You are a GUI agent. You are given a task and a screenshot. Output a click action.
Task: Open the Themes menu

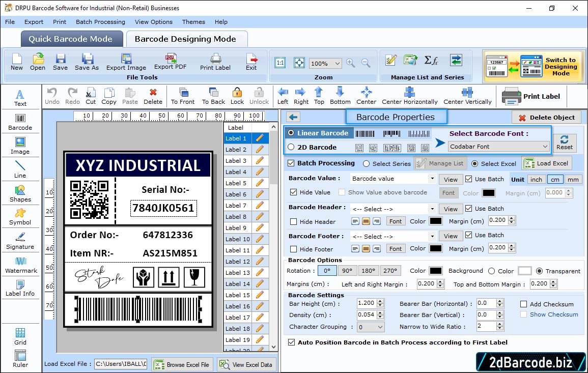[193, 22]
